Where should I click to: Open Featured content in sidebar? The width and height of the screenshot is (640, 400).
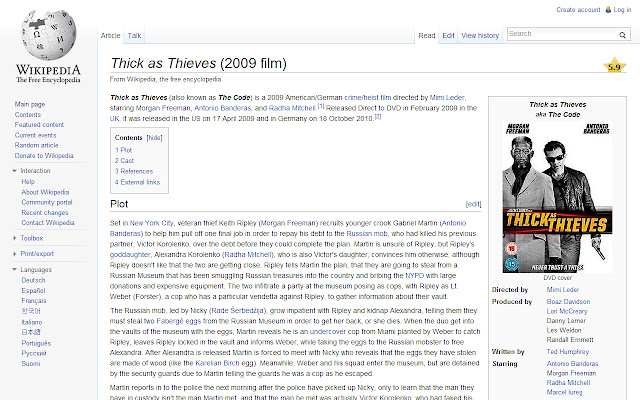pyautogui.click(x=39, y=124)
